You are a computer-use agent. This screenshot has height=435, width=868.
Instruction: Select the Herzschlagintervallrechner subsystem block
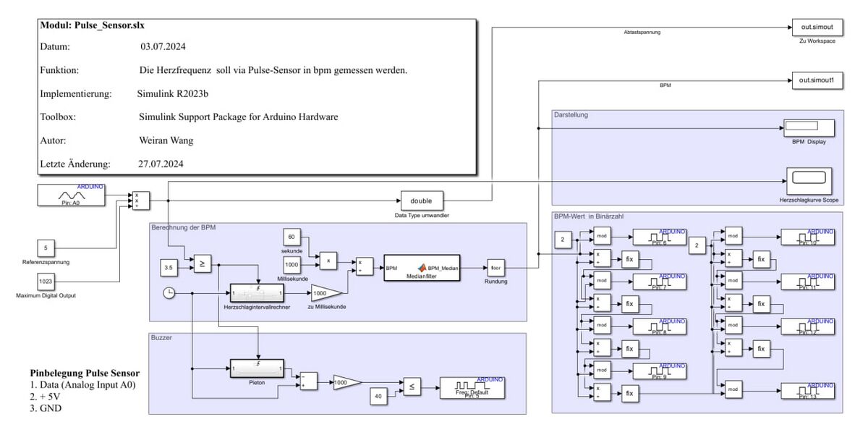(257, 293)
